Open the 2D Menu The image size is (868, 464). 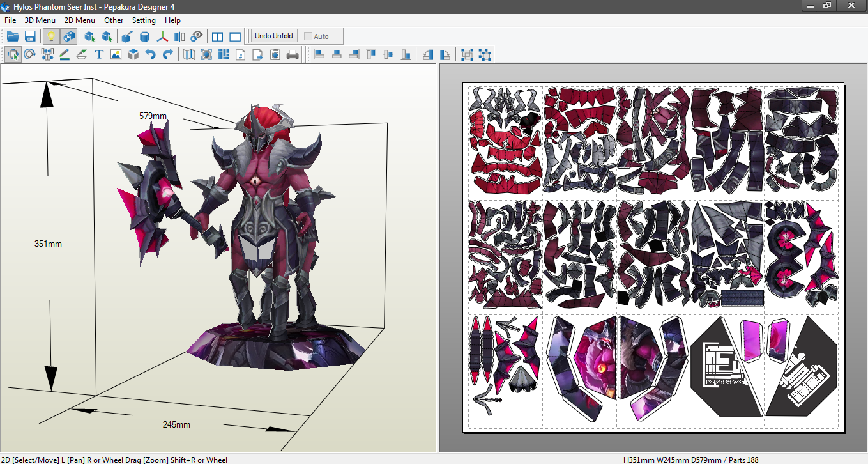(x=79, y=20)
